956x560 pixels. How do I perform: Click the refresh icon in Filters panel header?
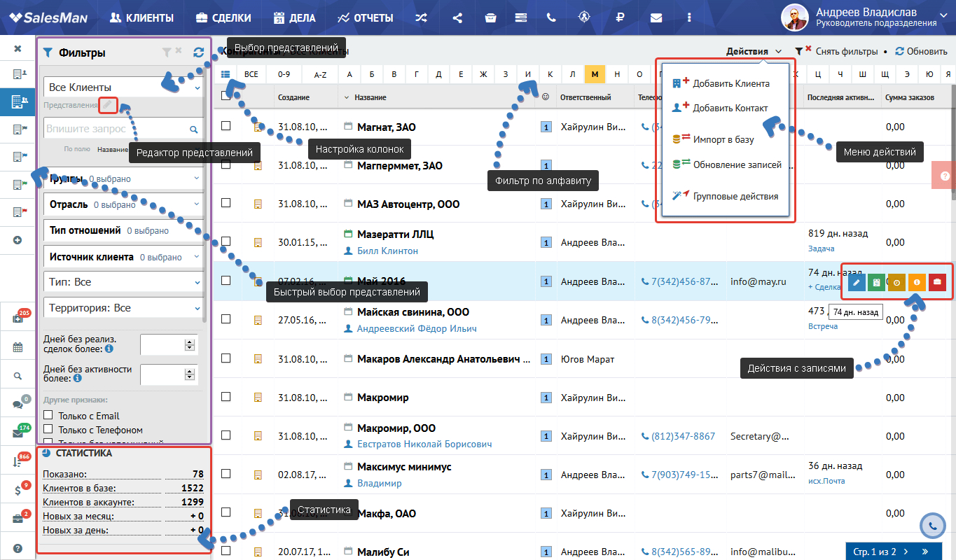[199, 52]
